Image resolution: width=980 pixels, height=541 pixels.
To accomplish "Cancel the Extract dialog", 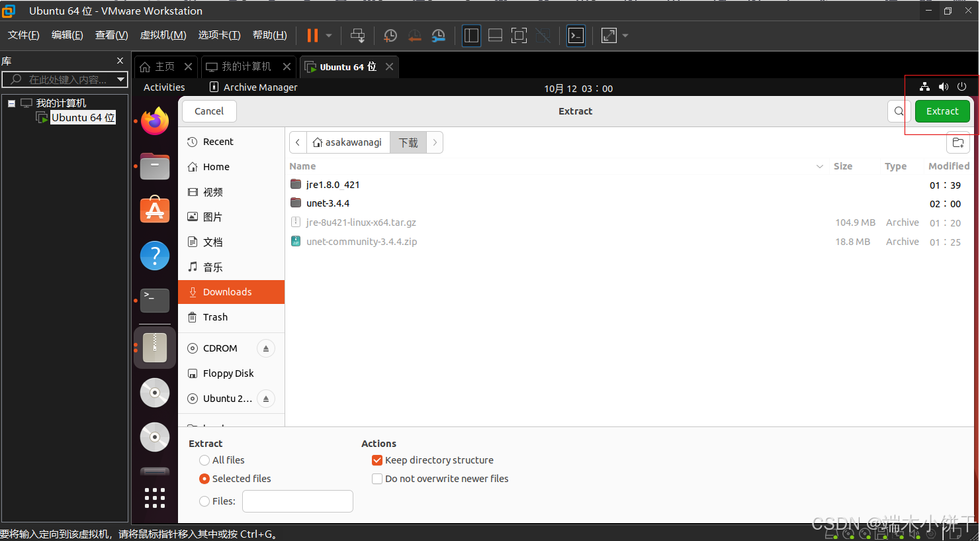I will [x=209, y=111].
